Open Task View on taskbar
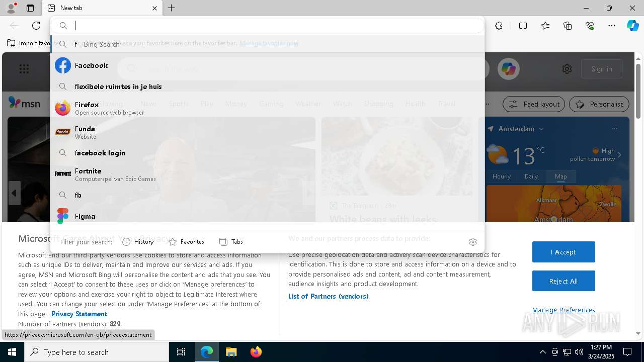This screenshot has width=644, height=362. [181, 352]
